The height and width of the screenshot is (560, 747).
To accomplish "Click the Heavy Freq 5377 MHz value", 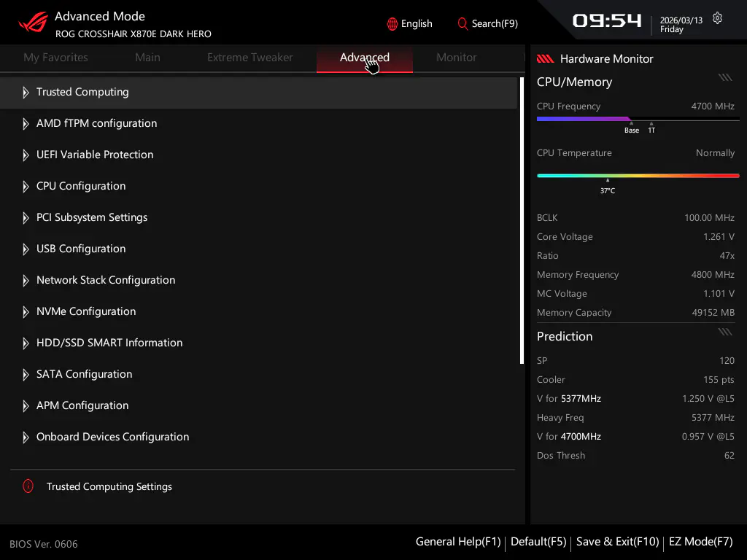I will click(x=713, y=418).
